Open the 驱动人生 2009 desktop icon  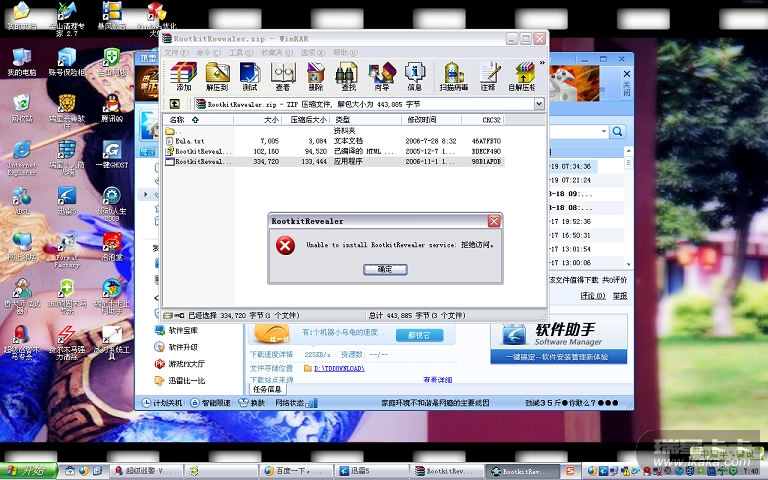click(112, 204)
